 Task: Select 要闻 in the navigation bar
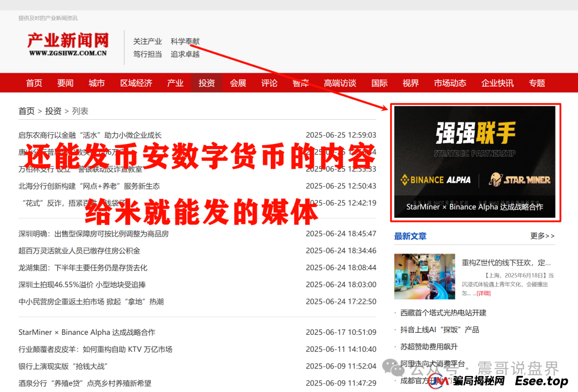(65, 83)
